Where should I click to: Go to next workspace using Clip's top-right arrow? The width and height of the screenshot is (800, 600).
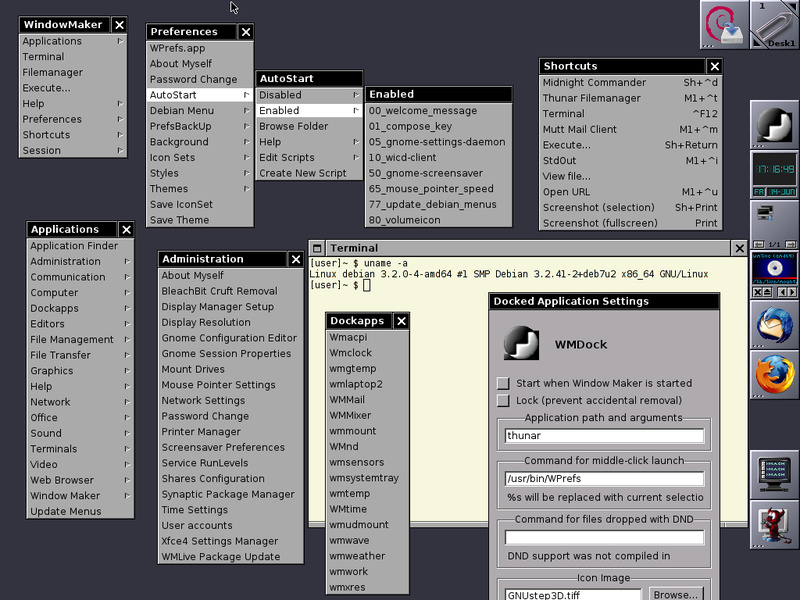tap(792, 6)
